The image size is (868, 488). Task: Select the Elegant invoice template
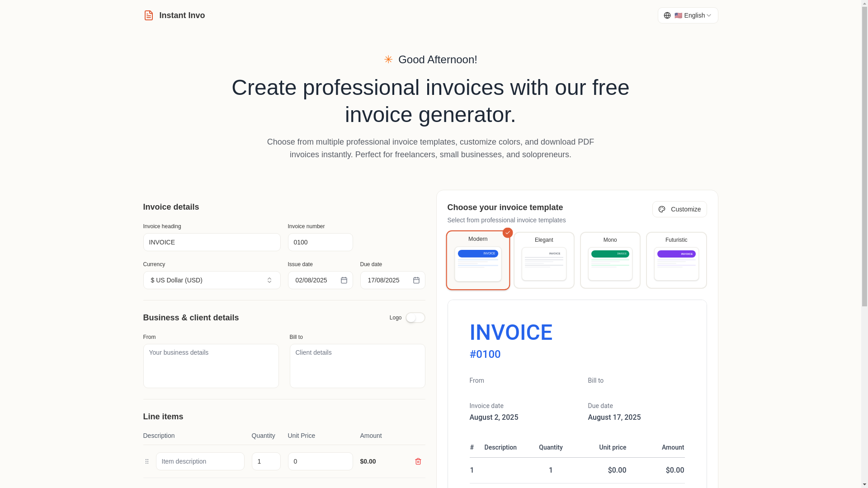[x=544, y=260]
